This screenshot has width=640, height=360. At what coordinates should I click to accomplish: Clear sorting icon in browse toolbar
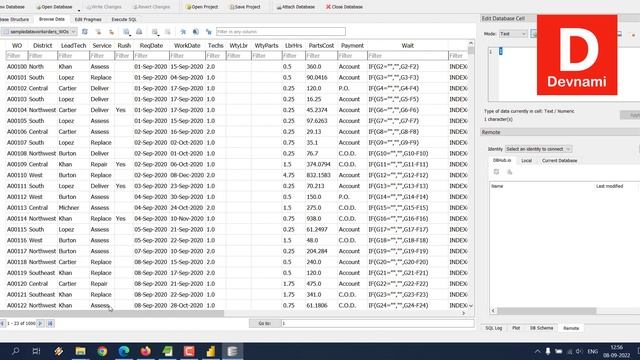[111, 31]
